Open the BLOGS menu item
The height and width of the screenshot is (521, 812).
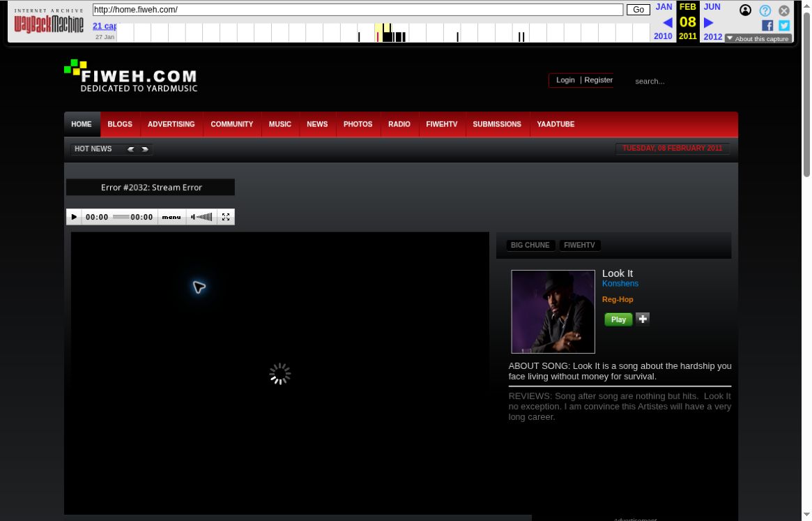click(x=120, y=124)
